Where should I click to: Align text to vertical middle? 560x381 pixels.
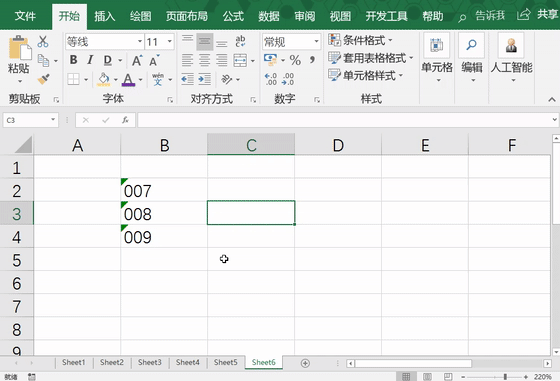coord(205,42)
